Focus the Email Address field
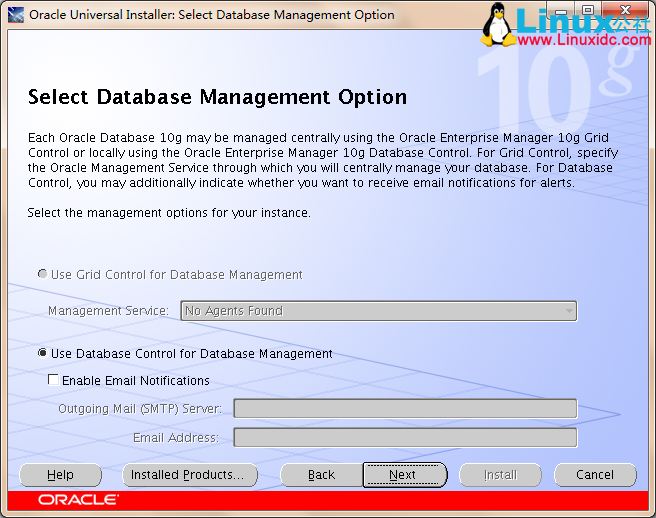 point(405,437)
